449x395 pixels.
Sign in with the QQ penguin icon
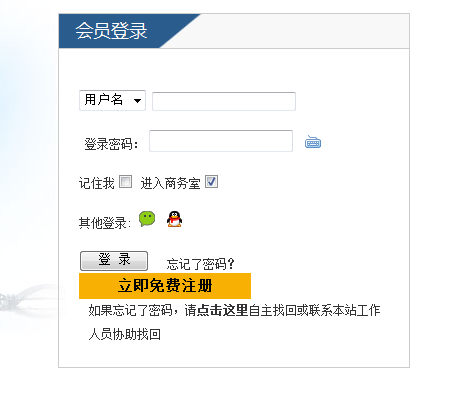coord(174,219)
